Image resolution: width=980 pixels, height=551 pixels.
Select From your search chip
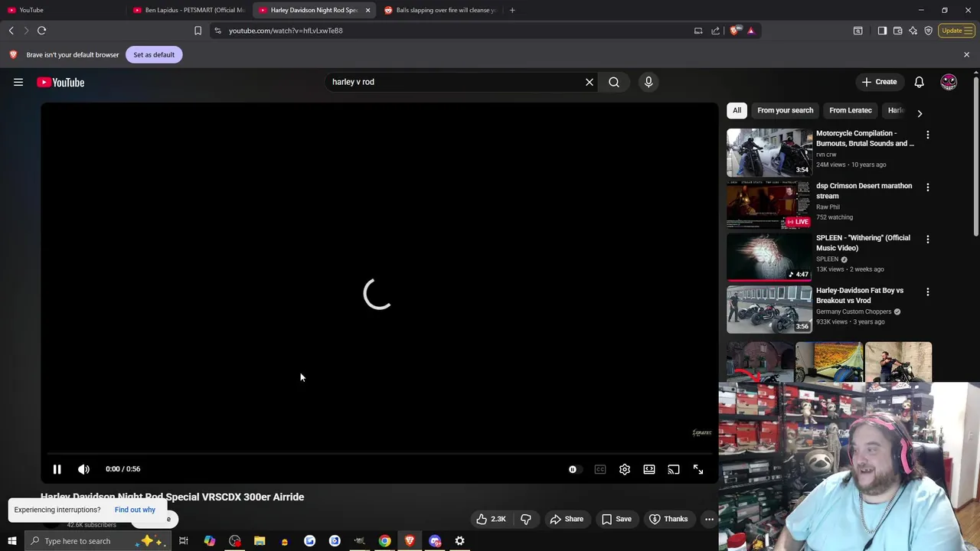click(785, 110)
